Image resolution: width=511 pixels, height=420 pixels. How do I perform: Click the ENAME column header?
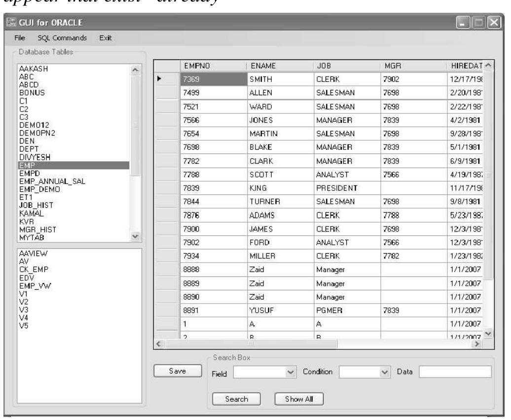(280, 66)
